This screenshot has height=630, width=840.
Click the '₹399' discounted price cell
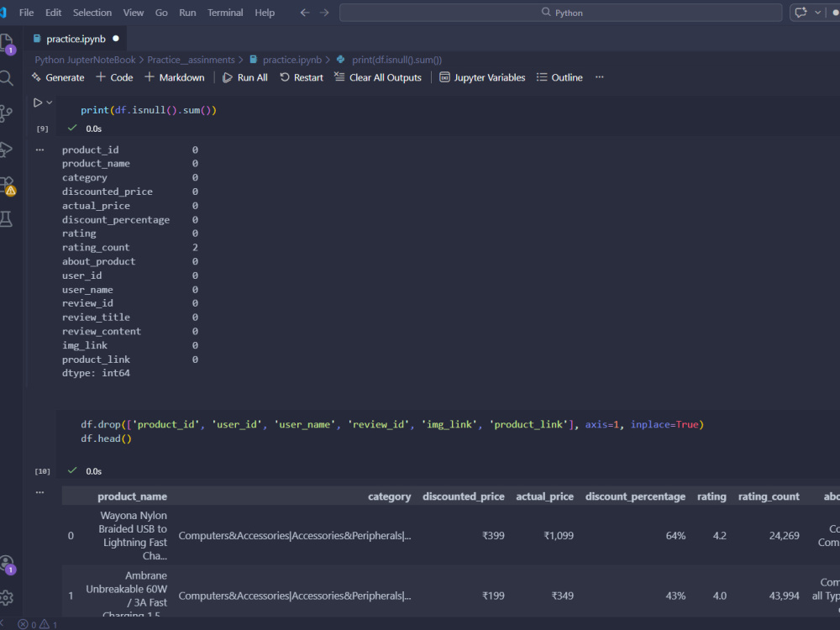tap(493, 536)
